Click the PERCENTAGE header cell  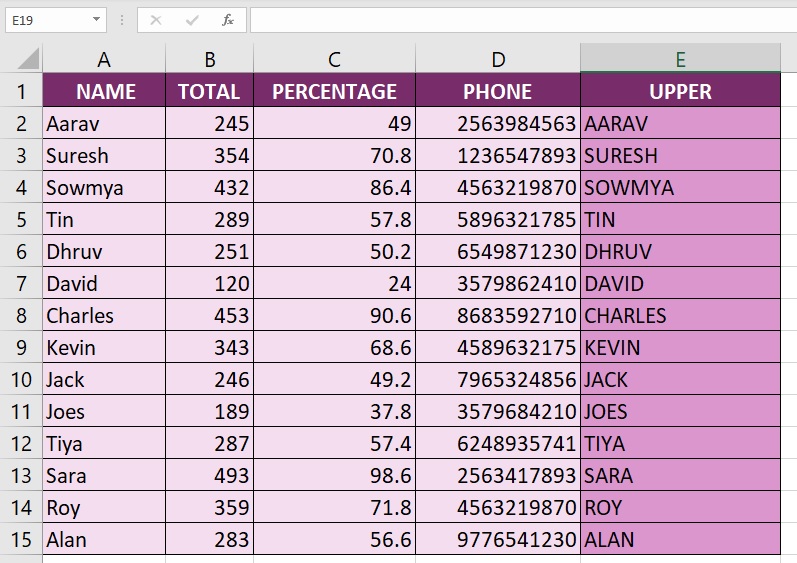[334, 92]
